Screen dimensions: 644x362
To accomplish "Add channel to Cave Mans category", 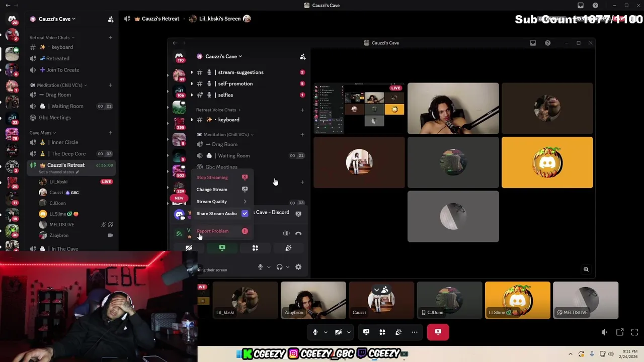I will click(110, 133).
